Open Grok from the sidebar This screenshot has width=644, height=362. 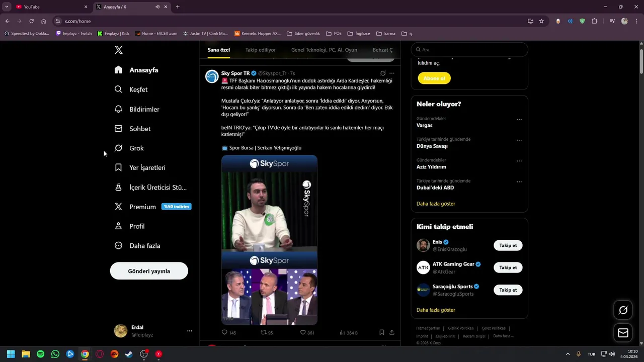[129, 148]
